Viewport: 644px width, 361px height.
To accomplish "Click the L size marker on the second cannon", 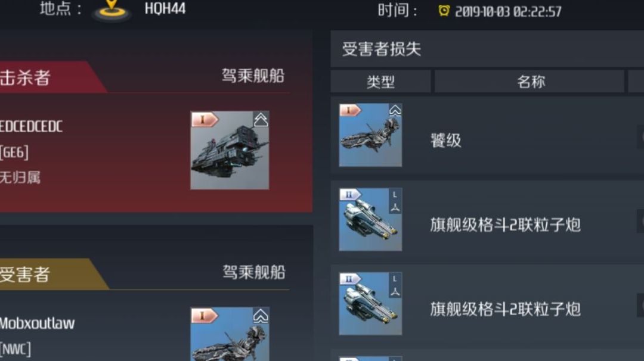I will pyautogui.click(x=395, y=279).
